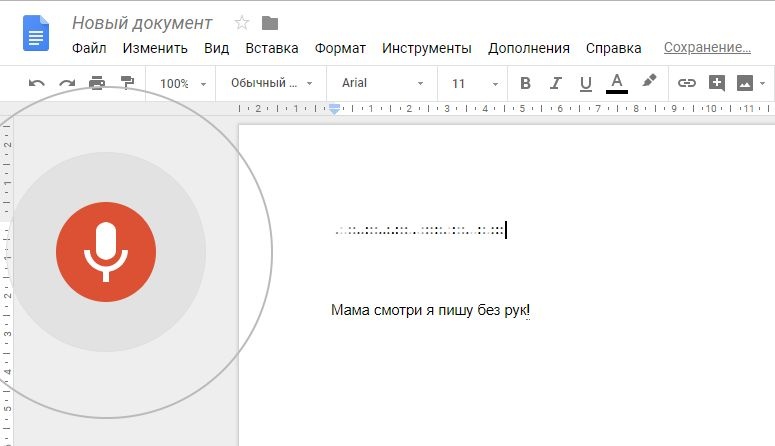Open the 100% zoom dropdown
This screenshot has height=446, width=775.
tap(183, 83)
